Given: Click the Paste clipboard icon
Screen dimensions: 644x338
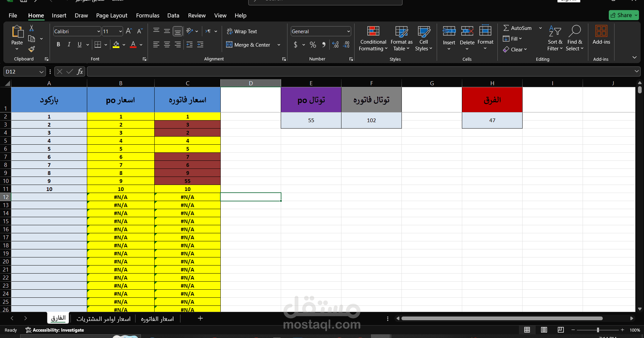Looking at the screenshot, I should point(17,32).
